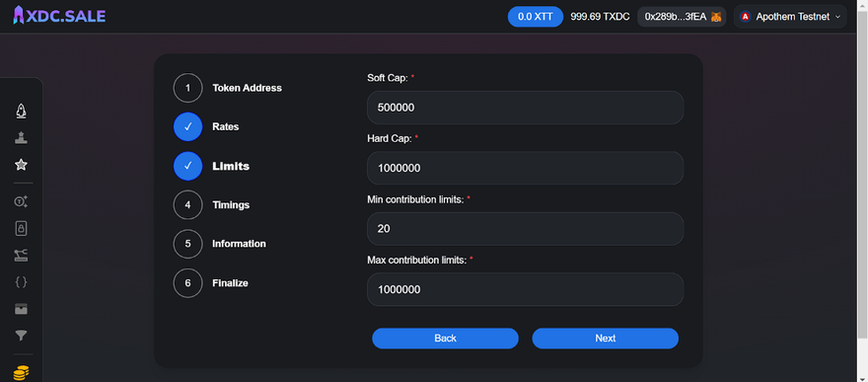Click the funnel filter sidebar icon
Image resolution: width=868 pixels, height=382 pixels.
(x=21, y=335)
